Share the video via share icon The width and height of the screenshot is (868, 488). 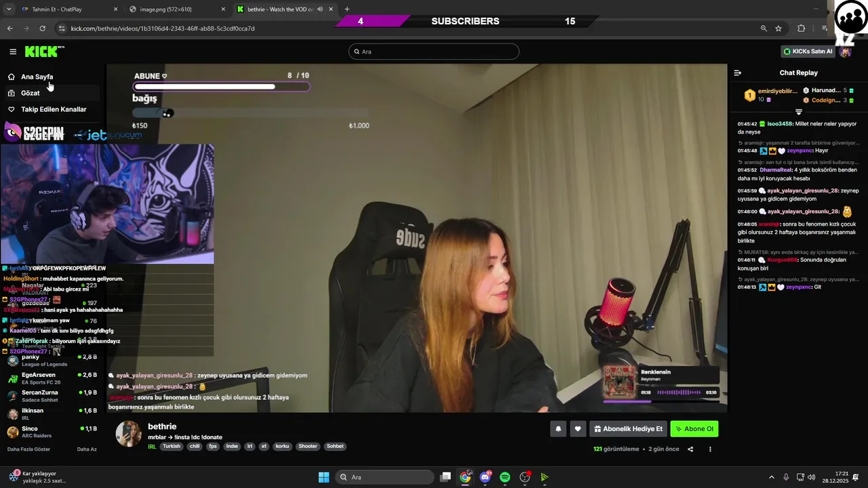coord(690,449)
